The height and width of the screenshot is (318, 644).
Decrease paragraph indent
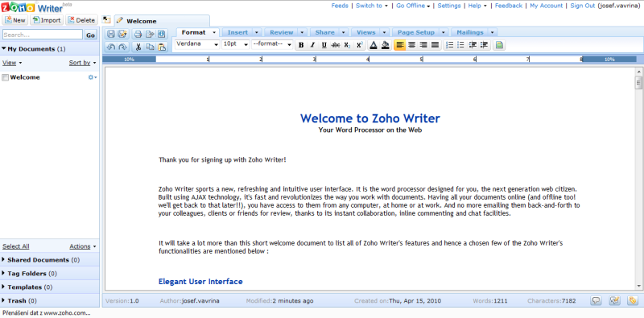pyautogui.click(x=473, y=45)
